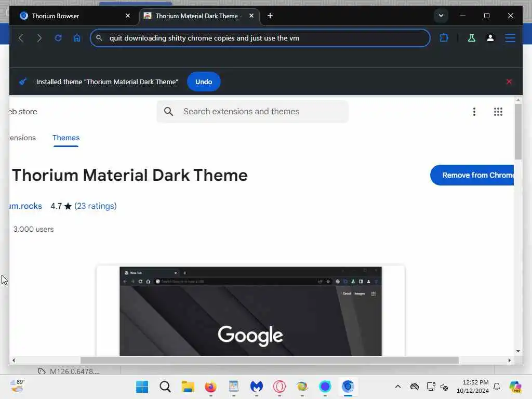Open the tab search dropdown arrow
The width and height of the screenshot is (532, 399).
pyautogui.click(x=441, y=16)
